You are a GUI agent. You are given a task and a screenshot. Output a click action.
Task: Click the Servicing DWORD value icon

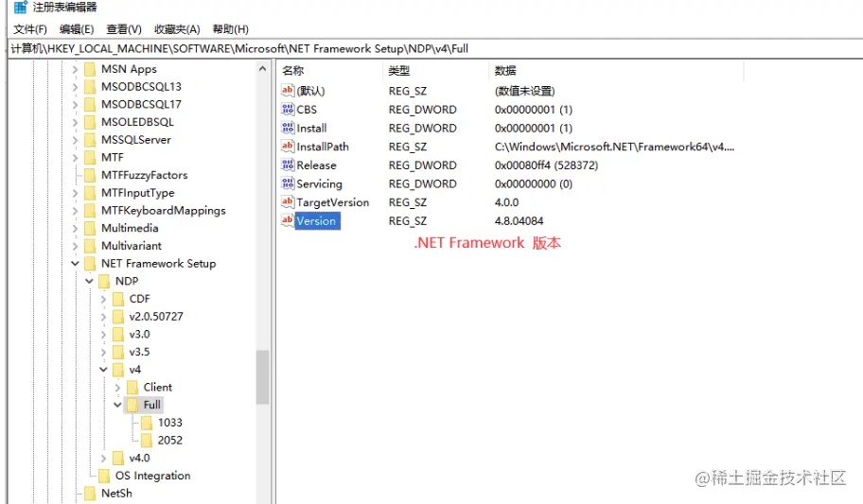click(x=288, y=183)
